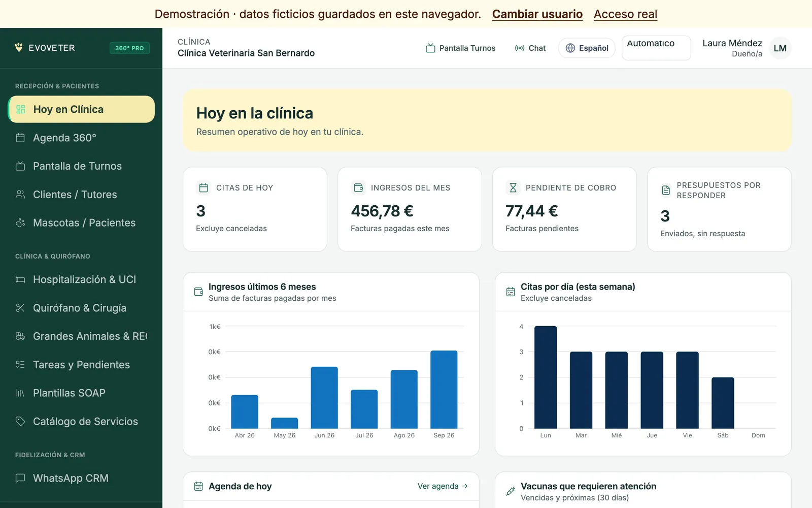The height and width of the screenshot is (508, 812).
Task: Open Hospitalización & UCI section
Action: [x=81, y=279]
